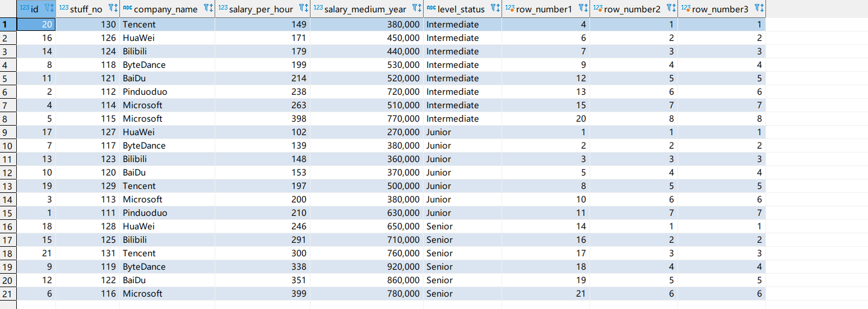
Task: Click the salary_per_hour cell 399
Action: 262,293
